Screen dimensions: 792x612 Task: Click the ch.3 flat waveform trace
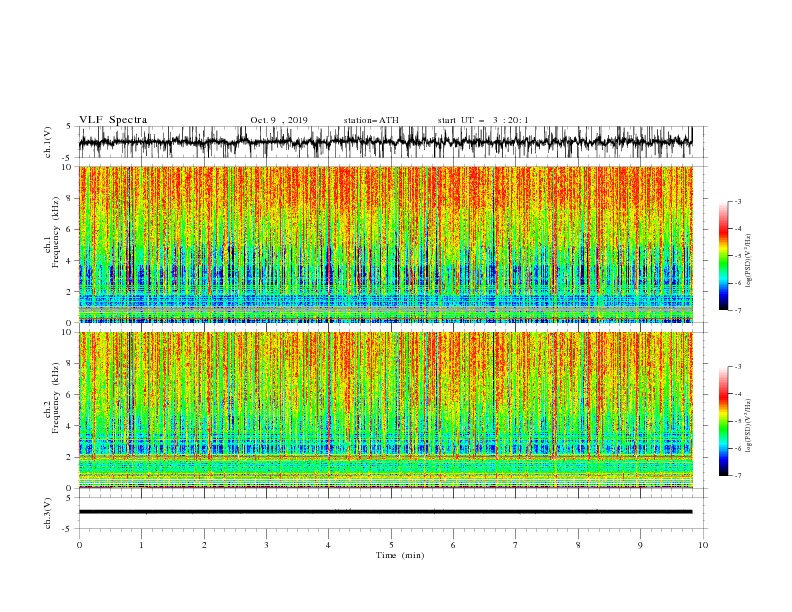pos(385,512)
